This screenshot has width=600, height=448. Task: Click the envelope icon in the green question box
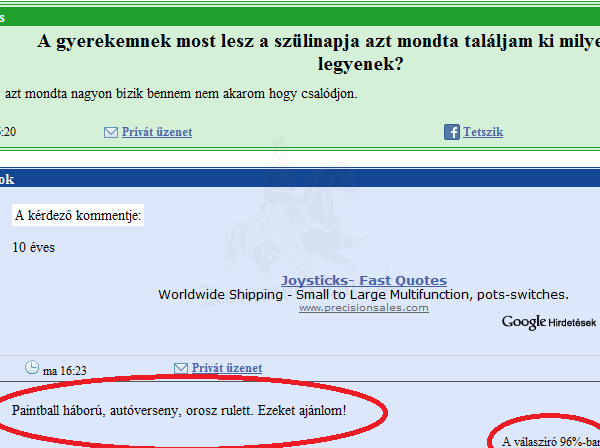point(111,132)
